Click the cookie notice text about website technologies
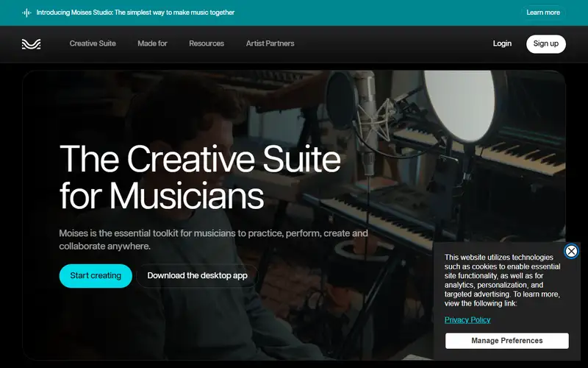The image size is (588, 368). (503, 280)
